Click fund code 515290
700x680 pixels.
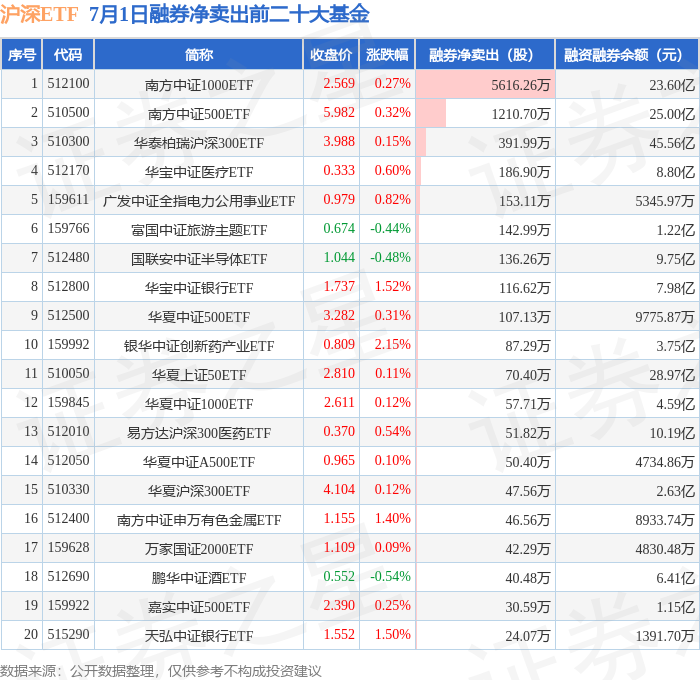(x=68, y=634)
